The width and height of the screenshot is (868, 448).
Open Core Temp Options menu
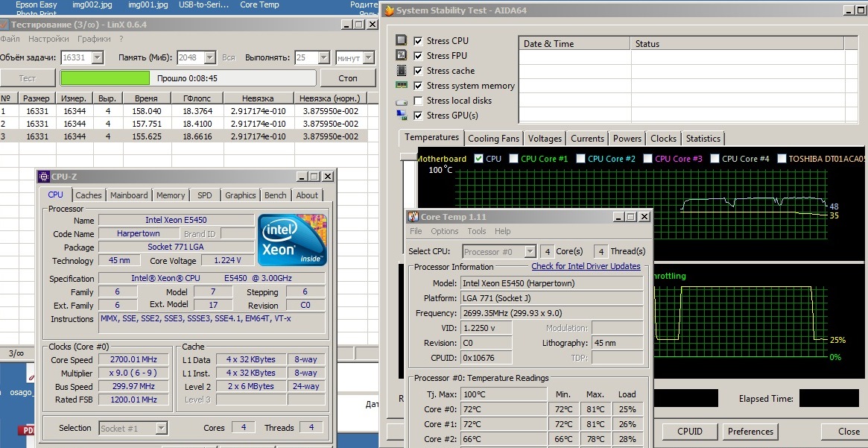click(x=445, y=232)
